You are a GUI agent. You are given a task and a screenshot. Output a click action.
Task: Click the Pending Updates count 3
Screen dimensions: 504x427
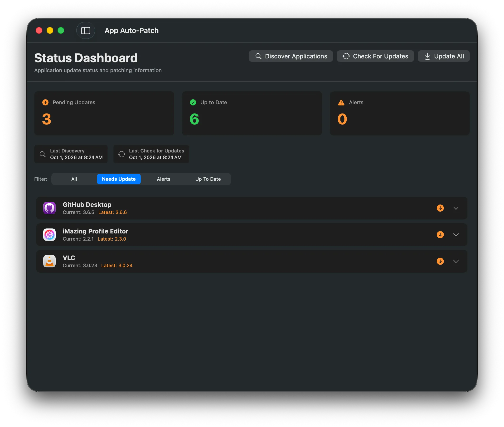tap(47, 119)
